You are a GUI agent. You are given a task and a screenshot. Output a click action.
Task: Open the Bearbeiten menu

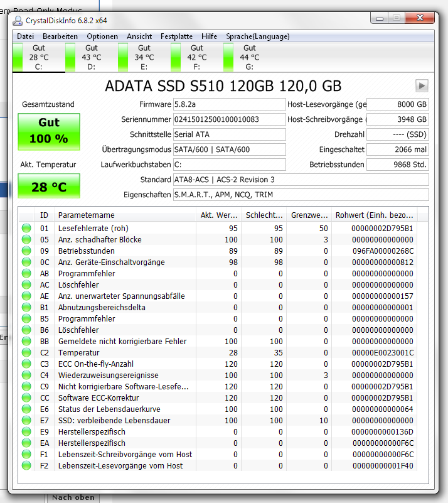[x=60, y=36]
